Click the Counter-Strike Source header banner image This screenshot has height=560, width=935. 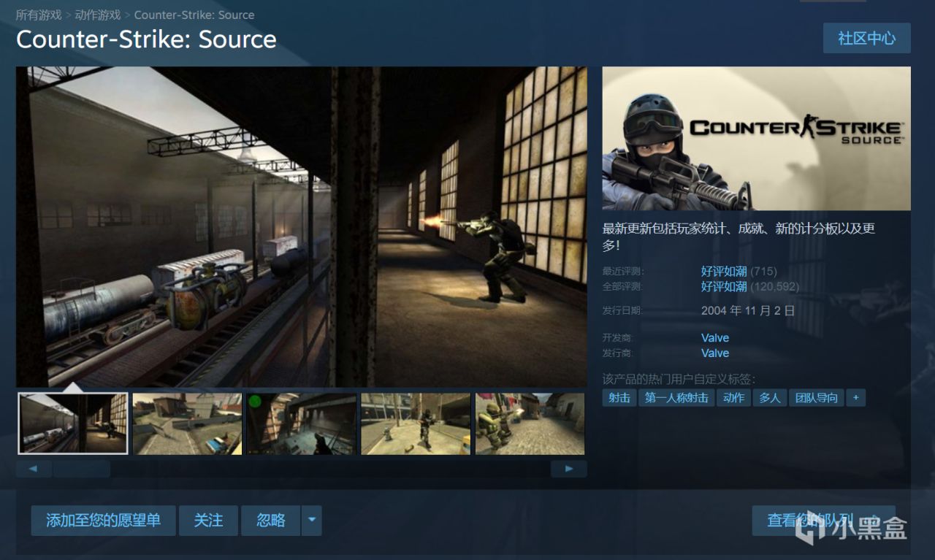pos(757,139)
